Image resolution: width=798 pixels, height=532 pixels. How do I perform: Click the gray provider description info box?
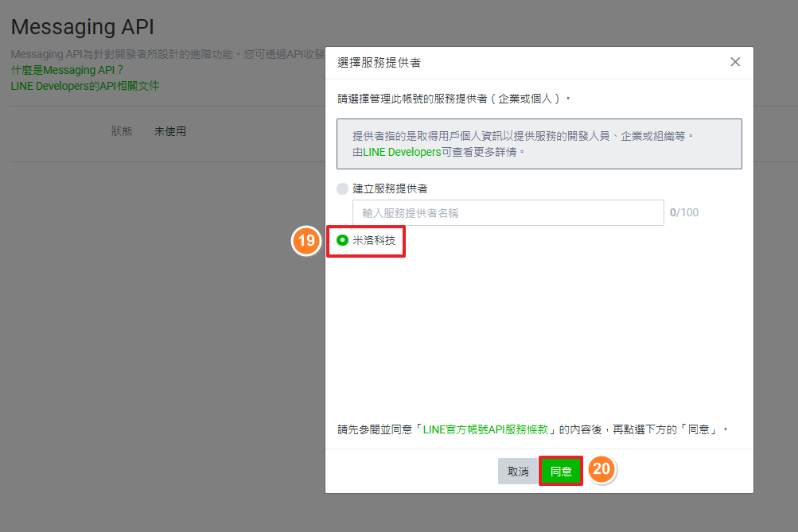[x=539, y=144]
